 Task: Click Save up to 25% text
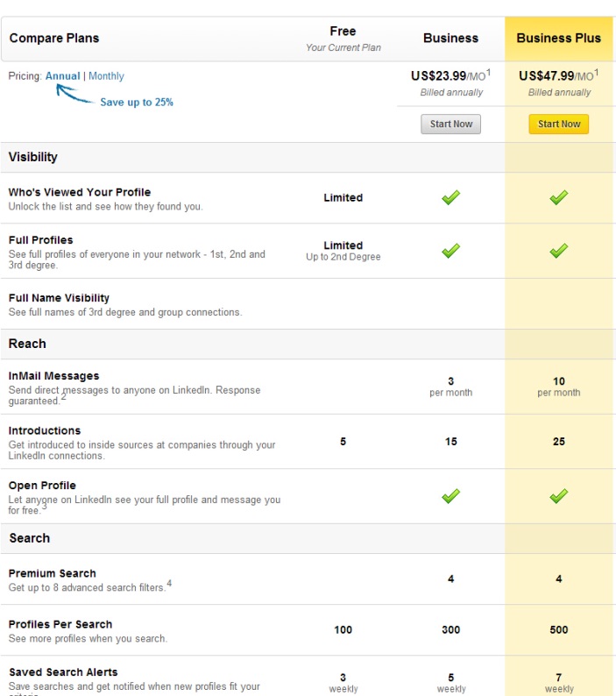[x=137, y=103]
